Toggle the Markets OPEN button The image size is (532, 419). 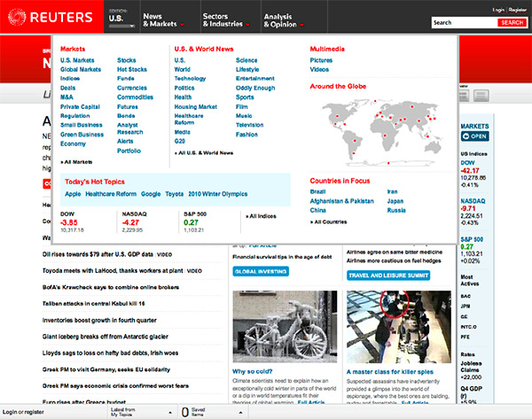point(474,136)
